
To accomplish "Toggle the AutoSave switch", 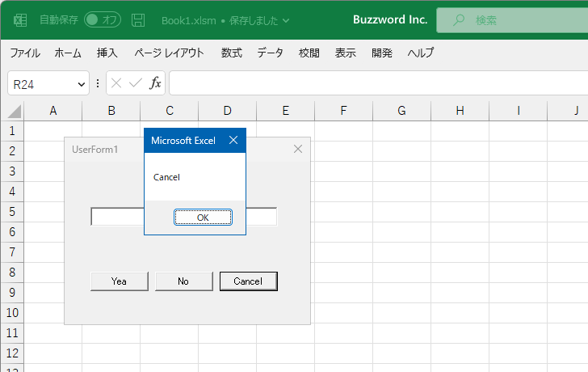I will [x=103, y=20].
